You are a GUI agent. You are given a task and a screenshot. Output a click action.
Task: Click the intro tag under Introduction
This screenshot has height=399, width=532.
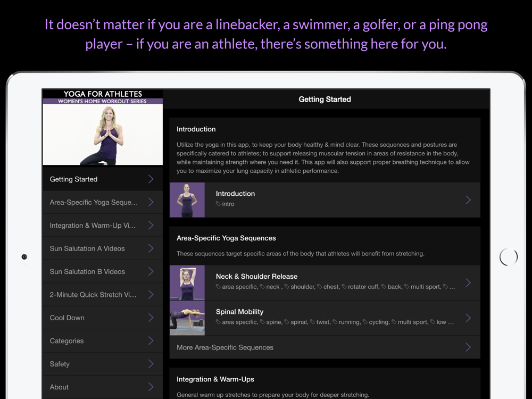click(225, 204)
